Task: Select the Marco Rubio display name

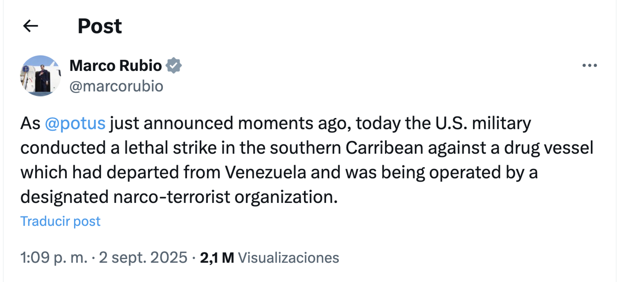Action: (x=116, y=66)
